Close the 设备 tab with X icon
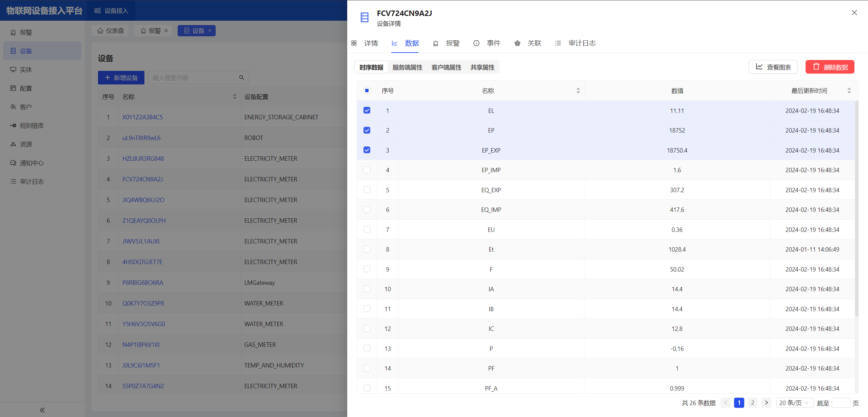 pyautogui.click(x=210, y=31)
